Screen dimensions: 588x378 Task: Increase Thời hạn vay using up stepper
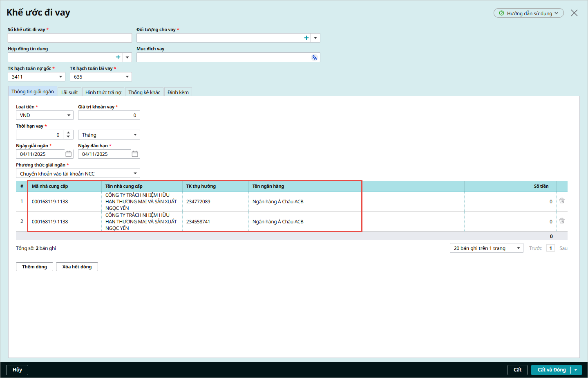[x=68, y=133]
